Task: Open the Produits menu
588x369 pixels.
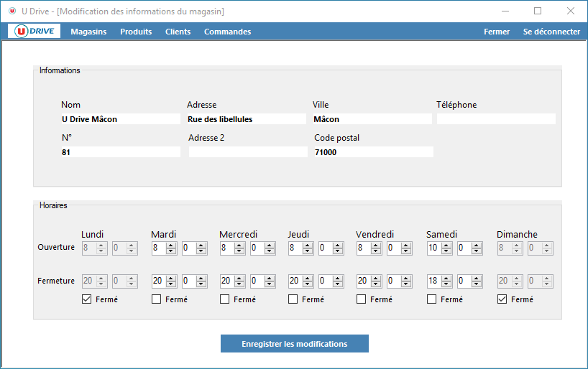Action: coord(136,32)
